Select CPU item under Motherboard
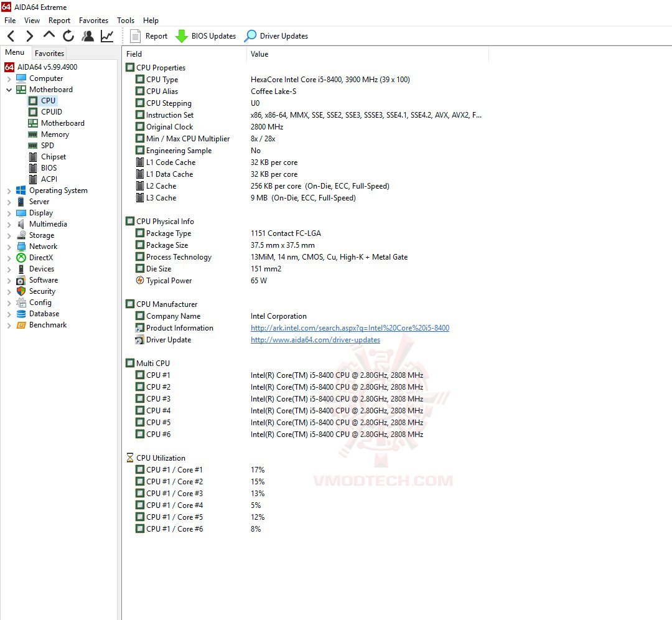This screenshot has height=620, width=672. click(42, 101)
